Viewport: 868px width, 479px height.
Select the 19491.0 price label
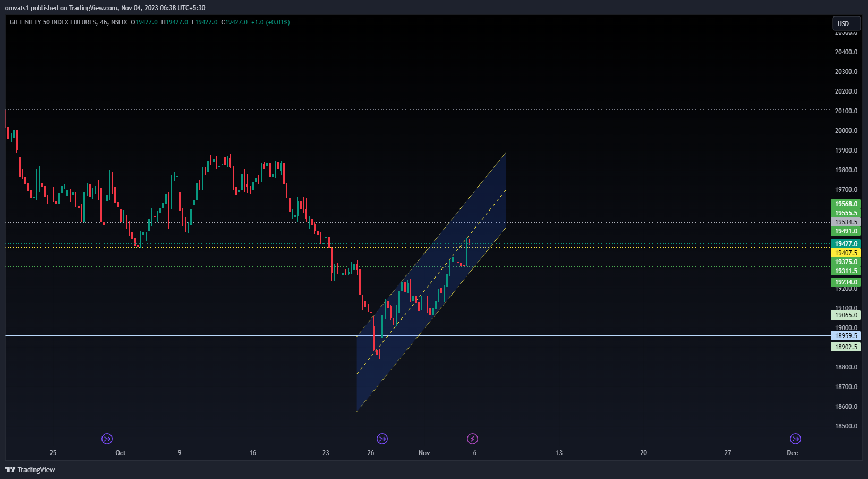point(846,231)
